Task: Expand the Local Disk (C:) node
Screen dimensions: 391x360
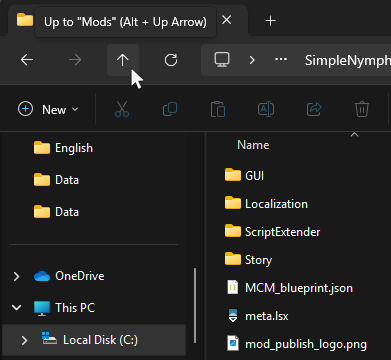Action: (x=24, y=340)
